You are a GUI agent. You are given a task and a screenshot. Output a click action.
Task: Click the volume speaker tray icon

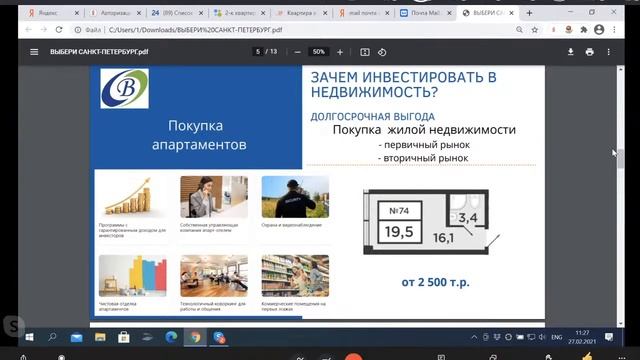click(x=542, y=337)
